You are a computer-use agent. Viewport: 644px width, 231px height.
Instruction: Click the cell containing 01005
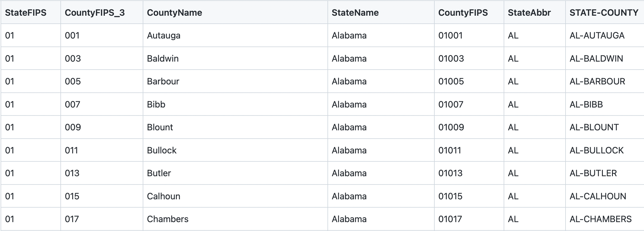[451, 81]
